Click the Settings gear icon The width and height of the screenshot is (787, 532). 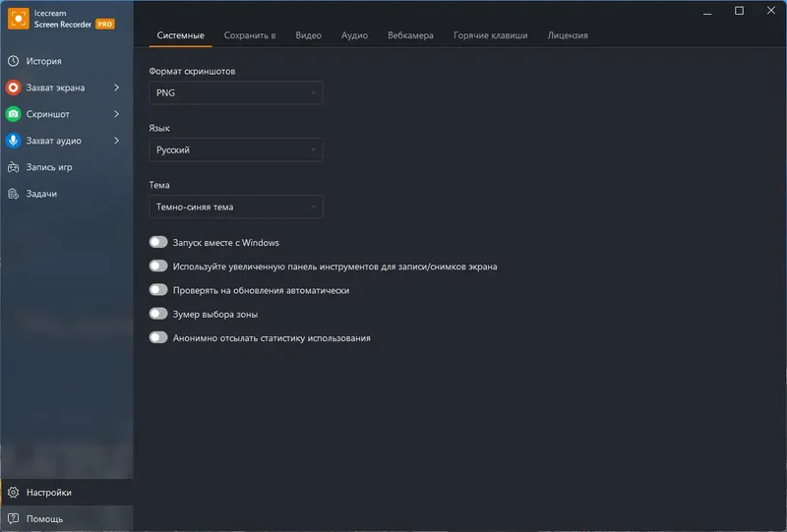coord(14,492)
